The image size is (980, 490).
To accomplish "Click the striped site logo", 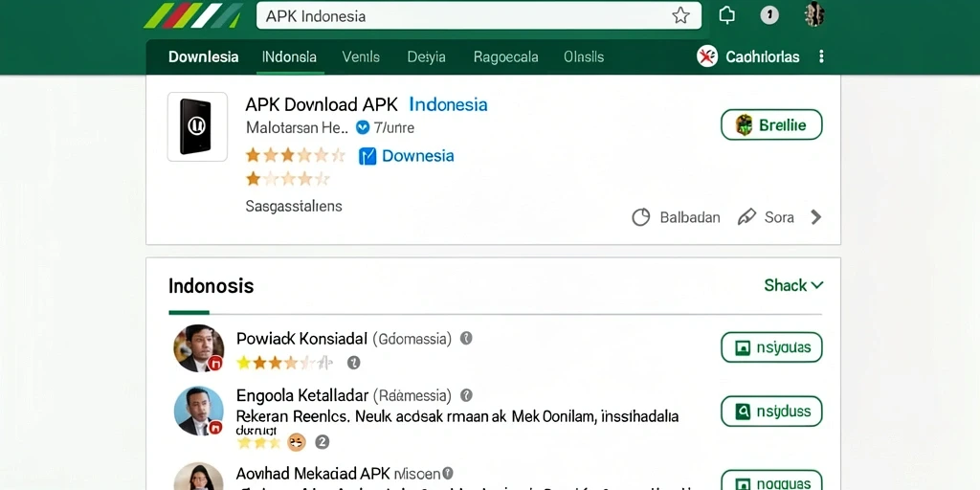I will [193, 15].
